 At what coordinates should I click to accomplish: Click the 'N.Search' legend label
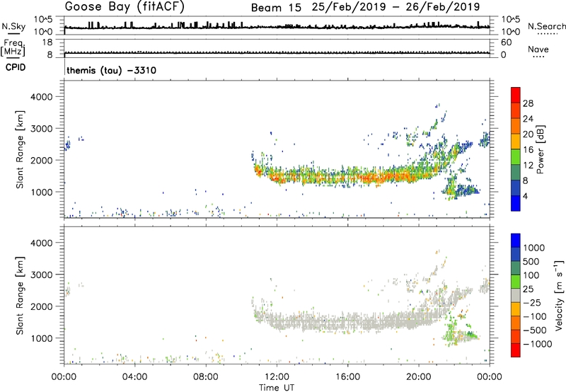point(547,26)
